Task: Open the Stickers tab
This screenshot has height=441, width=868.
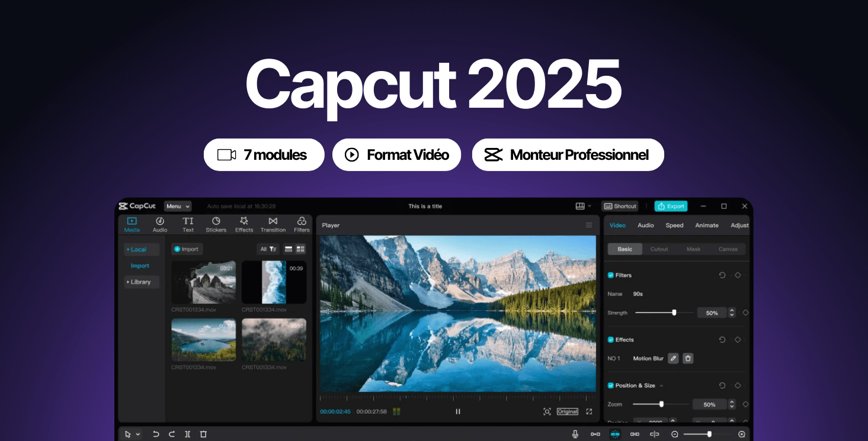Action: 216,224
